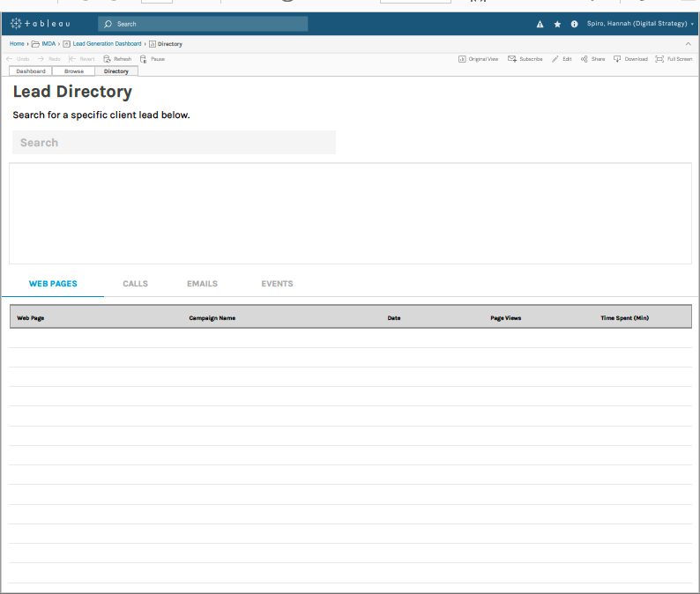700x594 pixels.
Task: Click the Lead Directory search box
Action: (174, 143)
